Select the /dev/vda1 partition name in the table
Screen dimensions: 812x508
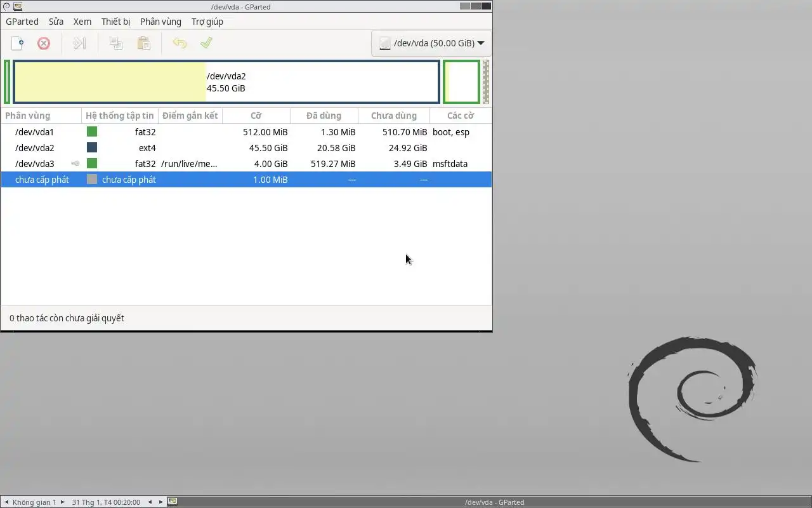point(35,132)
